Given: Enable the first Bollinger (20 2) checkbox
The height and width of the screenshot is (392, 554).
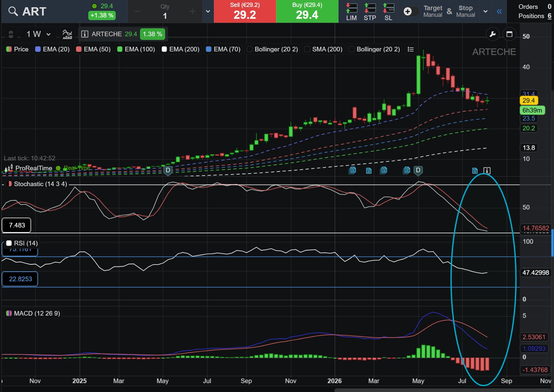Looking at the screenshot, I should tap(249, 49).
